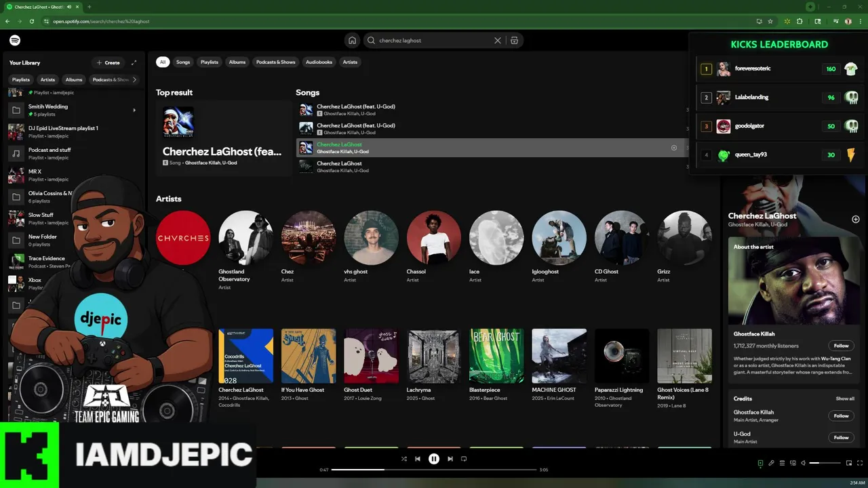Viewport: 868px width, 488px height.
Task: Clear the search field with X icon
Action: (498, 41)
